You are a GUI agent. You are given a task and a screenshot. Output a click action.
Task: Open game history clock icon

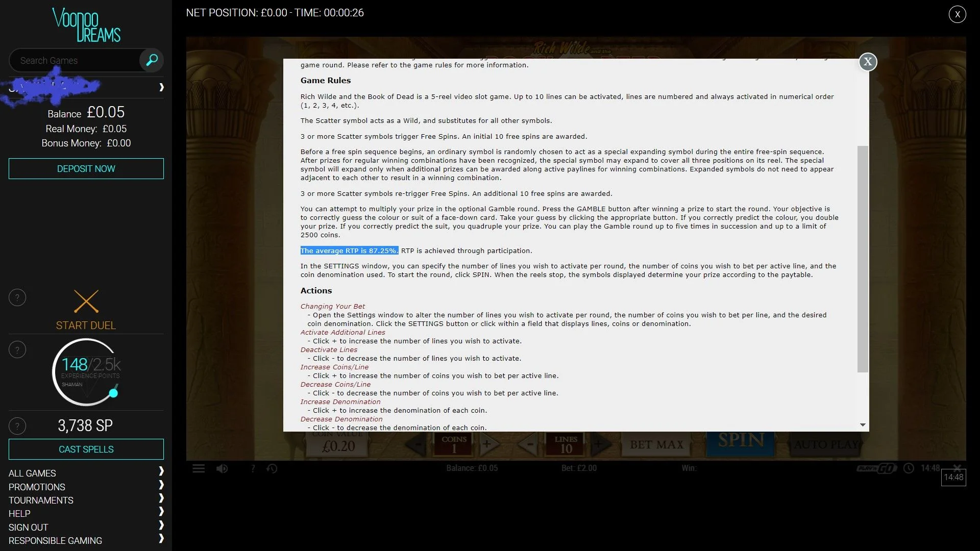tap(272, 468)
